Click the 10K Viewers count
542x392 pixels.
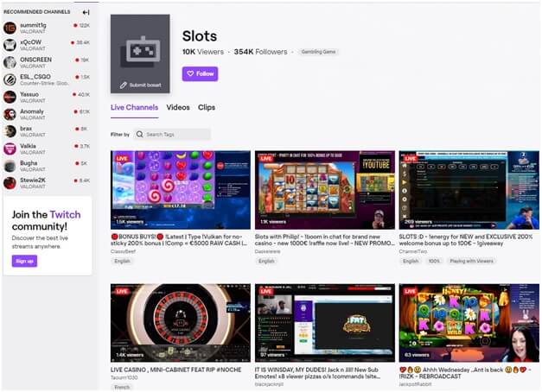tap(203, 52)
